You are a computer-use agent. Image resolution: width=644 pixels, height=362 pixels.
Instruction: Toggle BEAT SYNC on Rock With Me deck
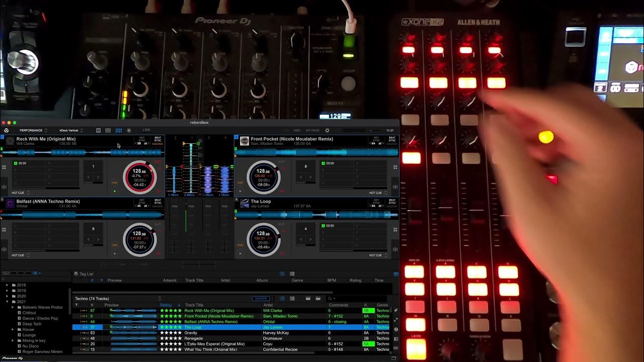(157, 139)
